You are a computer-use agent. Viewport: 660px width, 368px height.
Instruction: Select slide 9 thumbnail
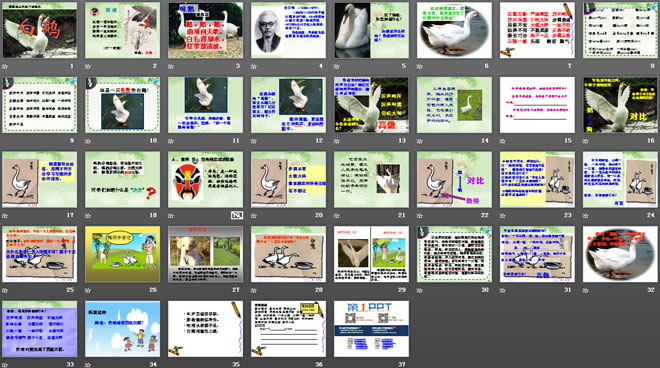click(x=40, y=105)
